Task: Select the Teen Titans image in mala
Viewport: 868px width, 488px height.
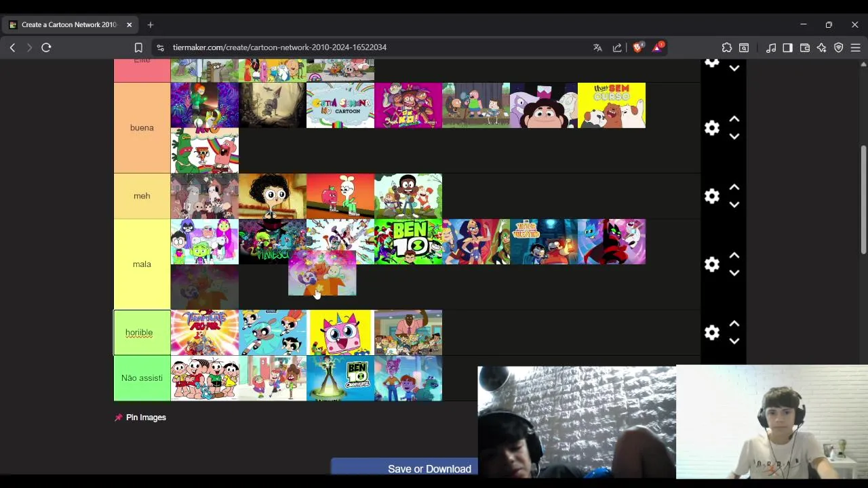Action: pyautogui.click(x=205, y=241)
